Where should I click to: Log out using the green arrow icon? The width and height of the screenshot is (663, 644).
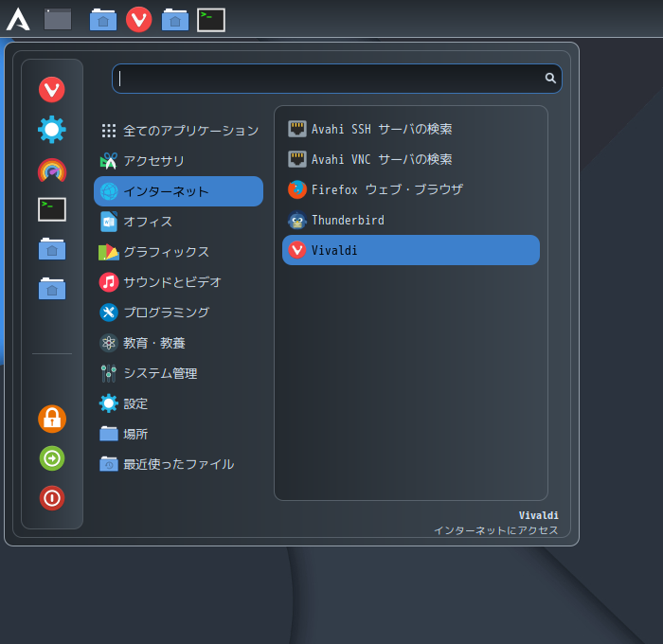coord(52,458)
